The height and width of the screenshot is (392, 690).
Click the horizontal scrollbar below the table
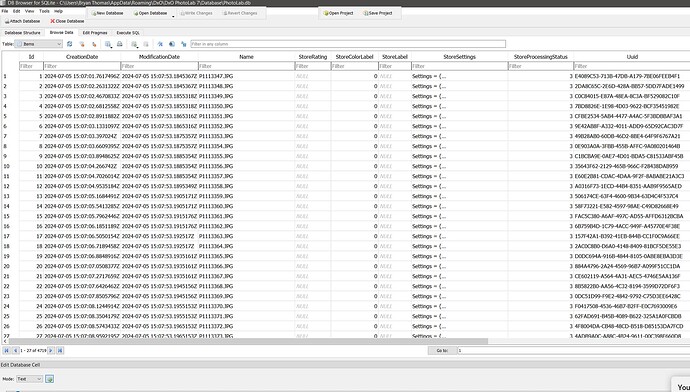[248, 341]
